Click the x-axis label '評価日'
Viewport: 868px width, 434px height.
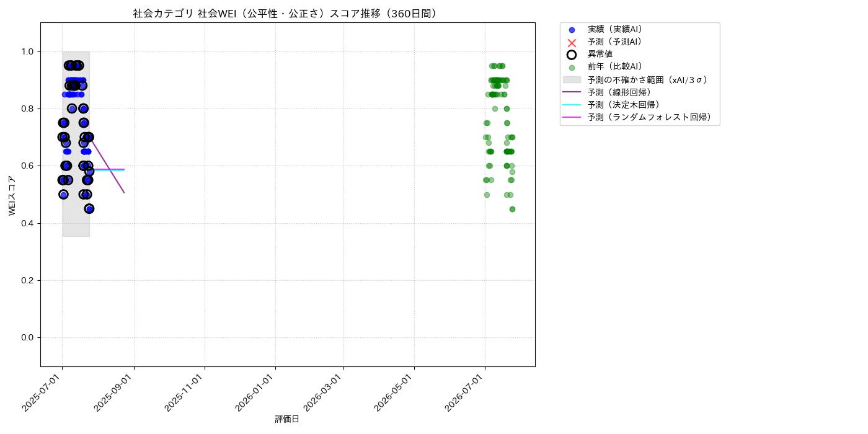pyautogui.click(x=287, y=419)
